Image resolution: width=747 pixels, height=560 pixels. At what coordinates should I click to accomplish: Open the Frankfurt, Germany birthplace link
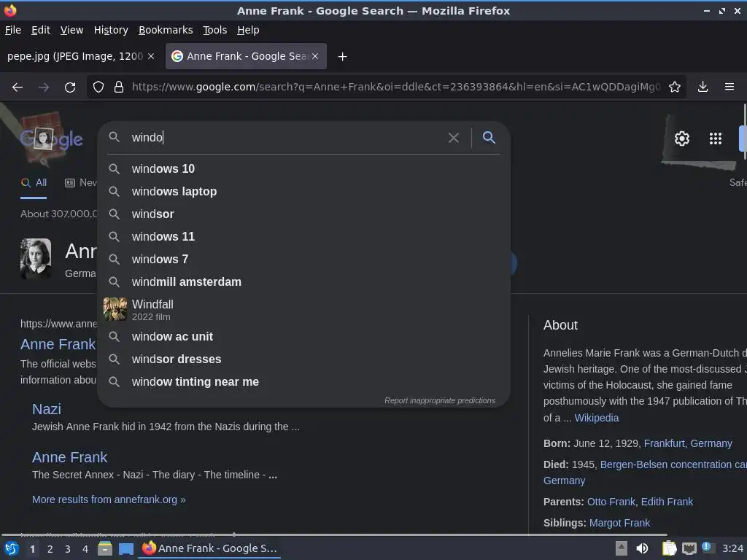[x=688, y=444]
